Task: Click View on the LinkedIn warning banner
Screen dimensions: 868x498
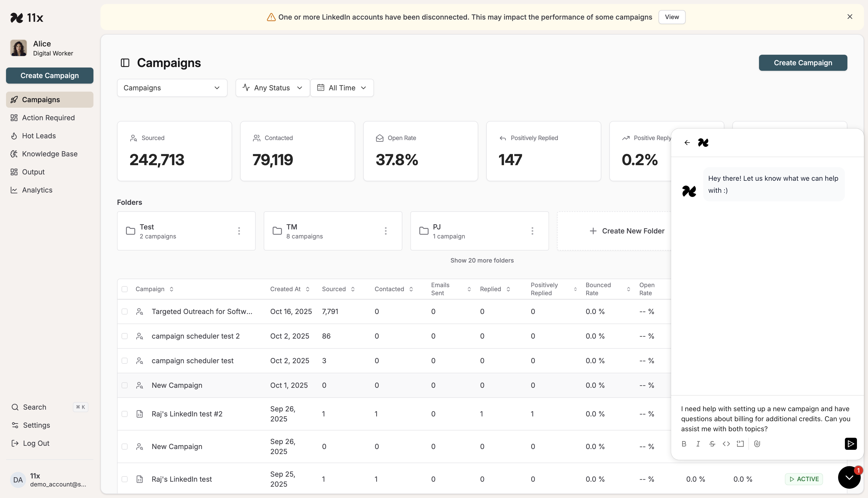Action: (x=672, y=17)
